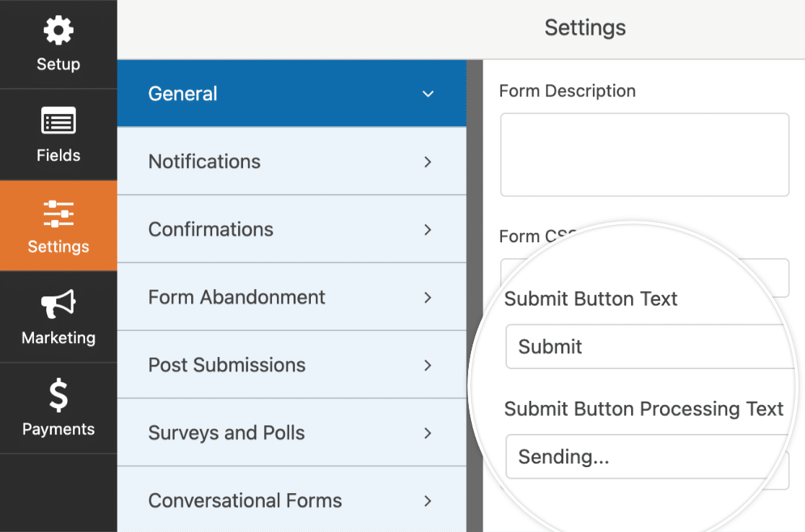805x532 pixels.
Task: Open Conversational Forms settings
Action: coord(428,500)
